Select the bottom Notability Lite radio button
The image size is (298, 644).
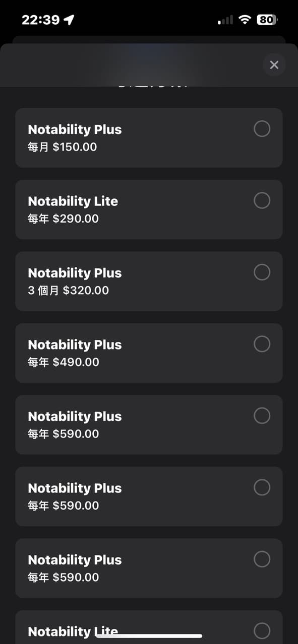262,630
